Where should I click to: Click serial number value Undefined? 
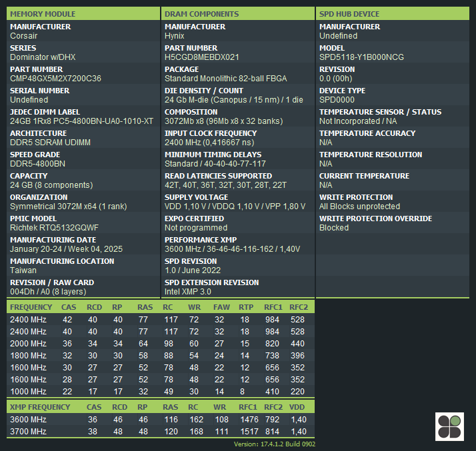coord(29,100)
